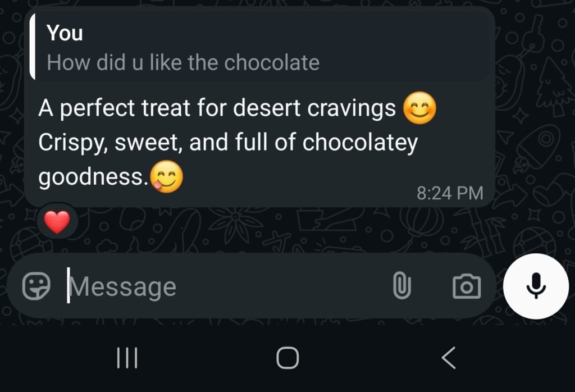The image size is (575, 392).
Task: Tap the word "goodness." in the message
Action: [94, 177]
